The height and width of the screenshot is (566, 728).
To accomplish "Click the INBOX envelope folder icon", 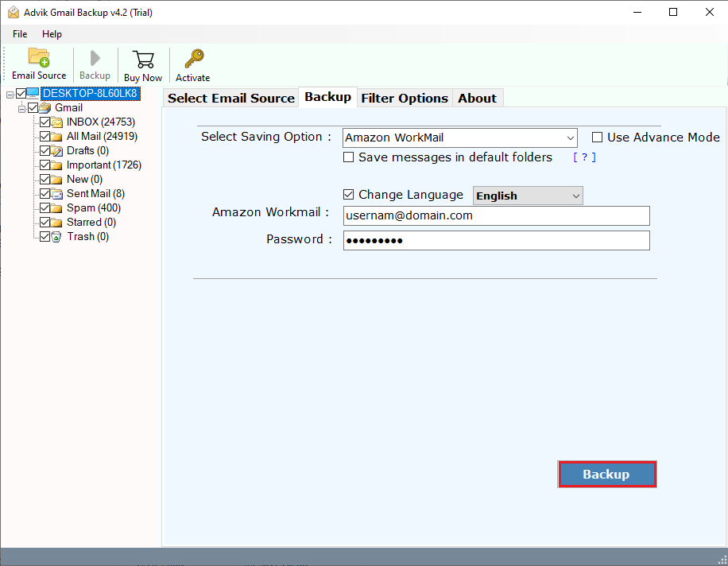I will point(56,122).
